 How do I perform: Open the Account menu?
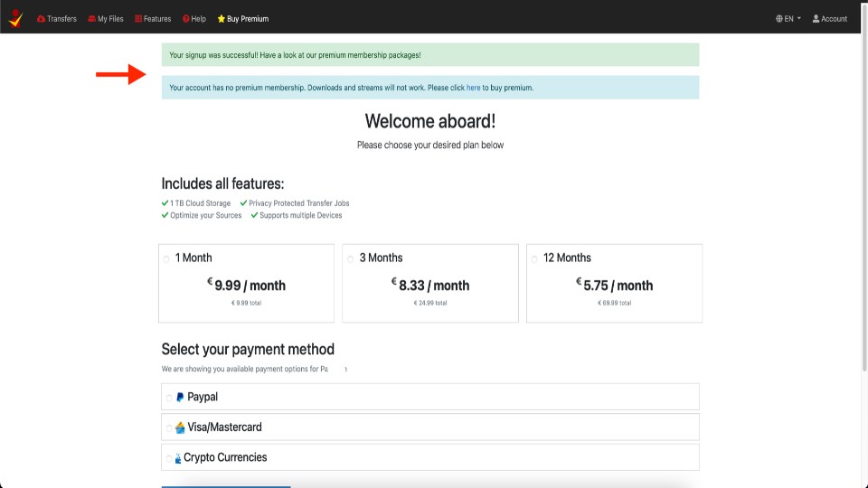click(x=829, y=19)
